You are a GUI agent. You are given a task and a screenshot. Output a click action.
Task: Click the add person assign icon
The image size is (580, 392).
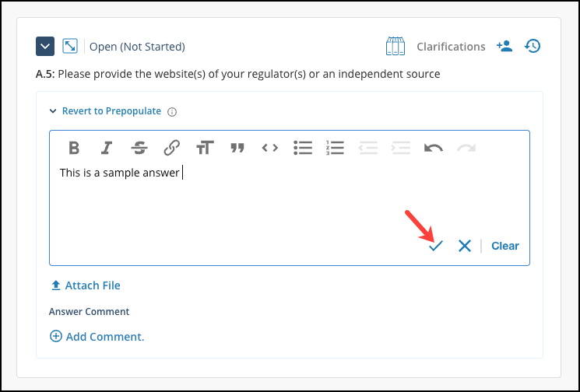tap(504, 46)
